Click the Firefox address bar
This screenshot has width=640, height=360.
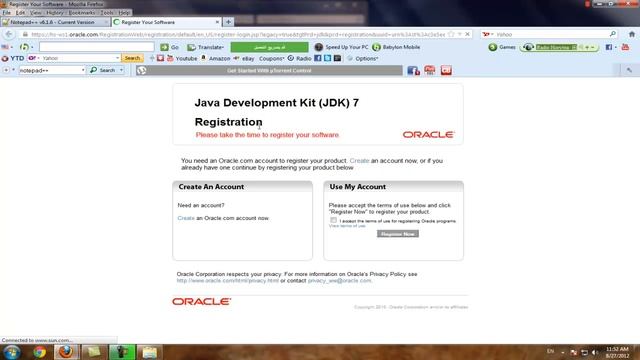(x=238, y=35)
